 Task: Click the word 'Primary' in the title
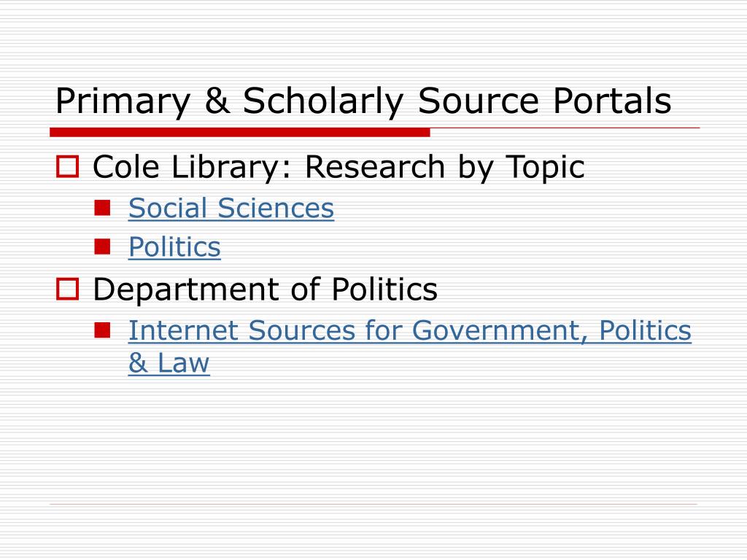(x=123, y=102)
